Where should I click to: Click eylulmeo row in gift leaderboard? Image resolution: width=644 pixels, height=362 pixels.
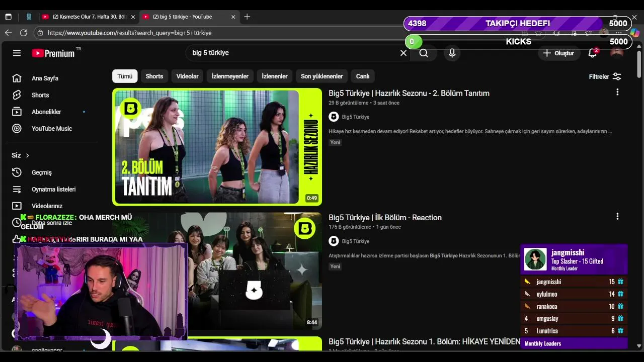point(574,294)
